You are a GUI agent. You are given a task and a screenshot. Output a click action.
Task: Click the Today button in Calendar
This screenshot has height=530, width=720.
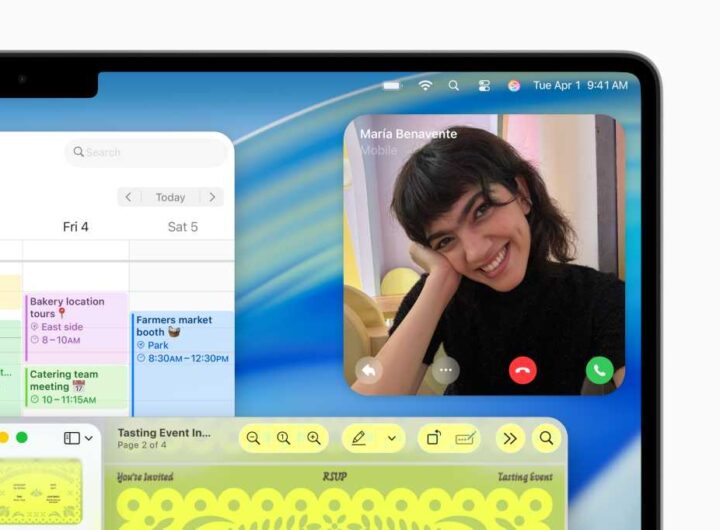[x=170, y=197]
